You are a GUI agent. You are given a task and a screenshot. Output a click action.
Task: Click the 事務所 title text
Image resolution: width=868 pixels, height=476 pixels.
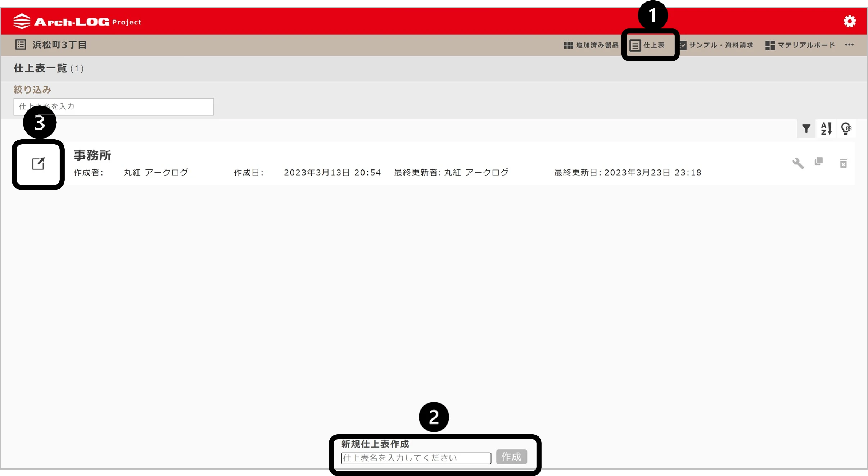(92, 155)
